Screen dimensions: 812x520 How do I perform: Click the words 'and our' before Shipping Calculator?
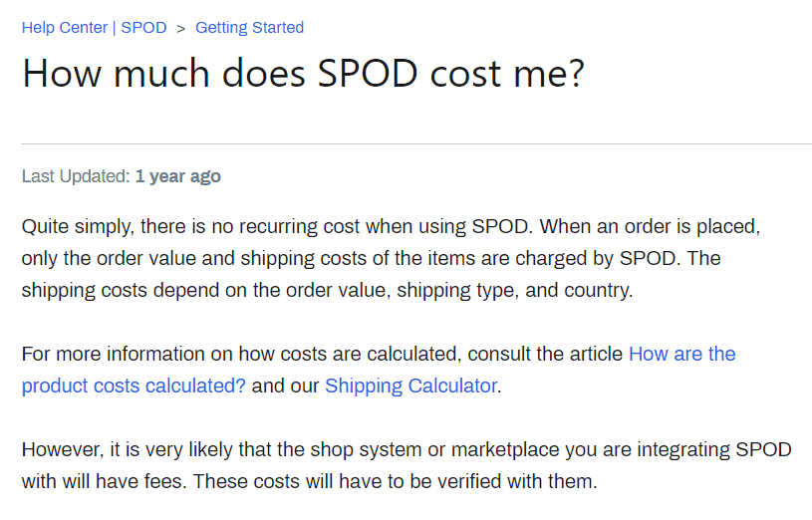(x=285, y=386)
